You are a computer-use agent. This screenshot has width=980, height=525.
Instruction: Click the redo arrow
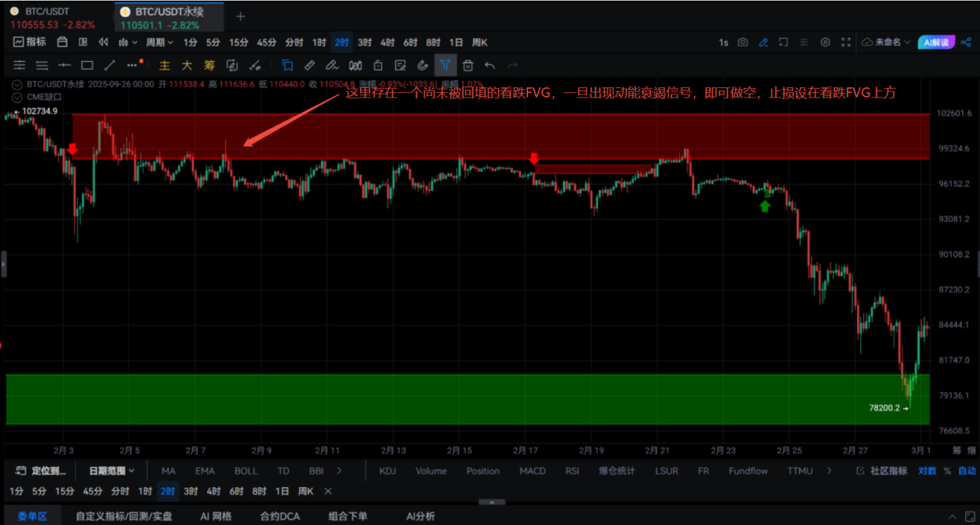pos(512,65)
